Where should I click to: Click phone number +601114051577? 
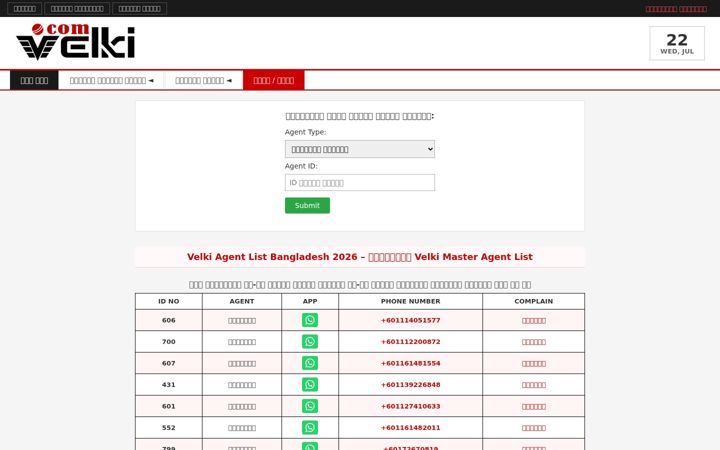[411, 321]
